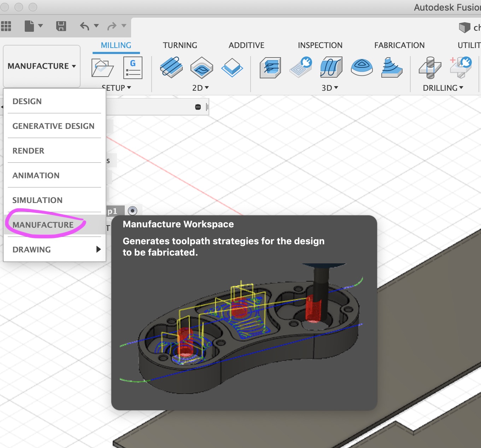
Task: Choose DRAWING workspace from menu
Action: click(x=54, y=250)
